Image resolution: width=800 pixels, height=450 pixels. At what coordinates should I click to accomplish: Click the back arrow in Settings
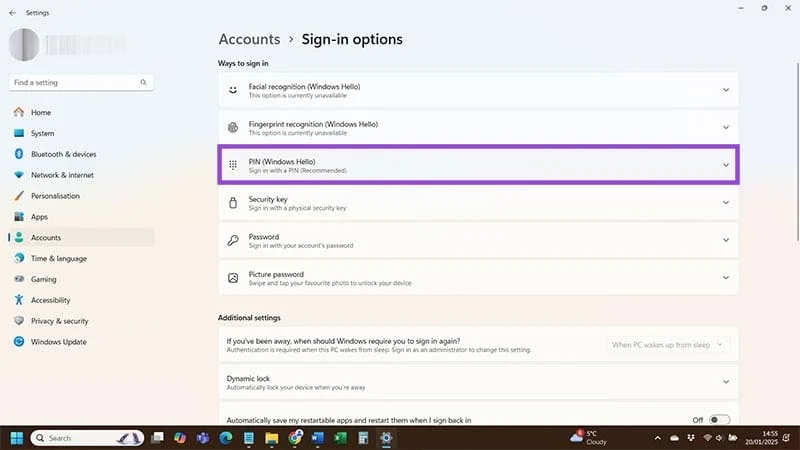click(x=11, y=13)
